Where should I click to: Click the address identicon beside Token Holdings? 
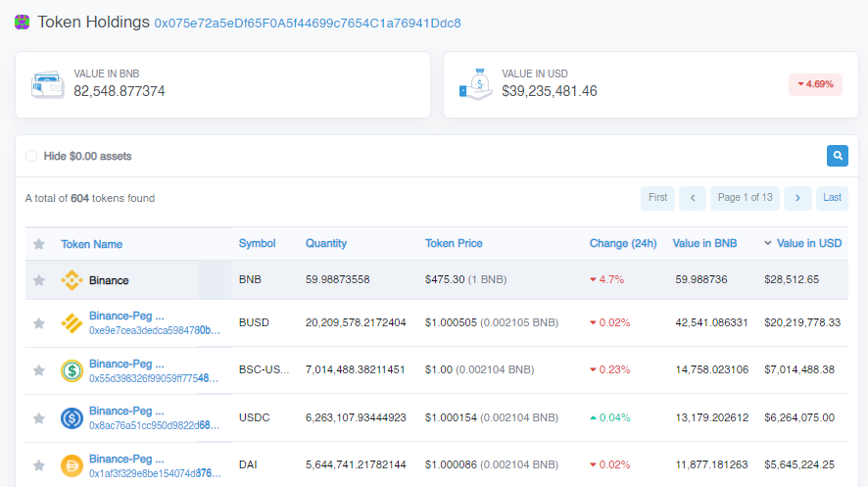[23, 23]
